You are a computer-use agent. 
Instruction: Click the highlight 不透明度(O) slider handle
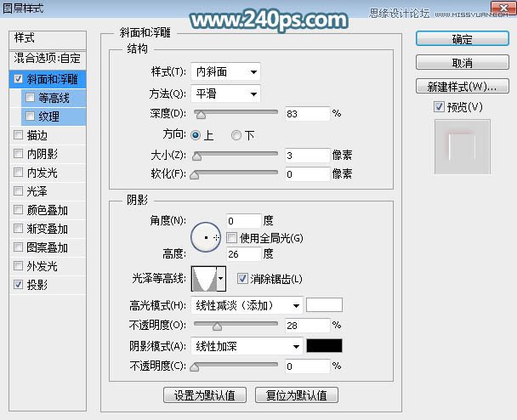(x=217, y=326)
